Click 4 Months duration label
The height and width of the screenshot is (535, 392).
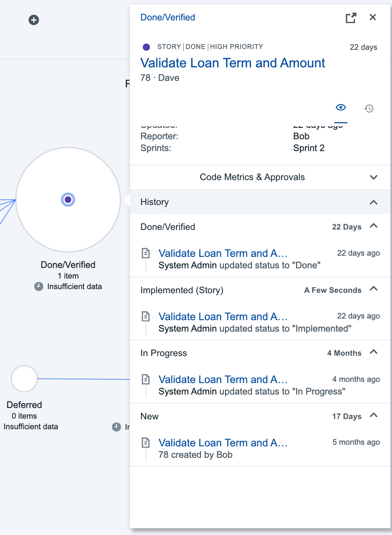coord(344,353)
